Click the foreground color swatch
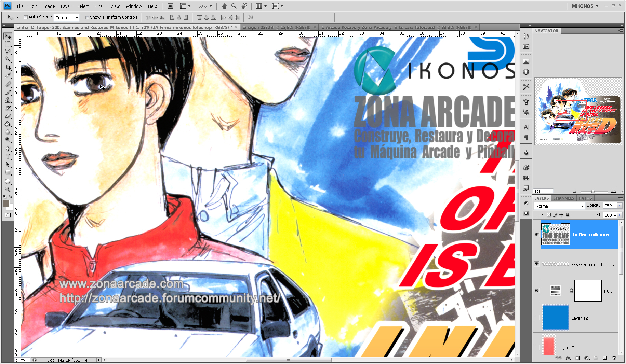 pos(6,204)
